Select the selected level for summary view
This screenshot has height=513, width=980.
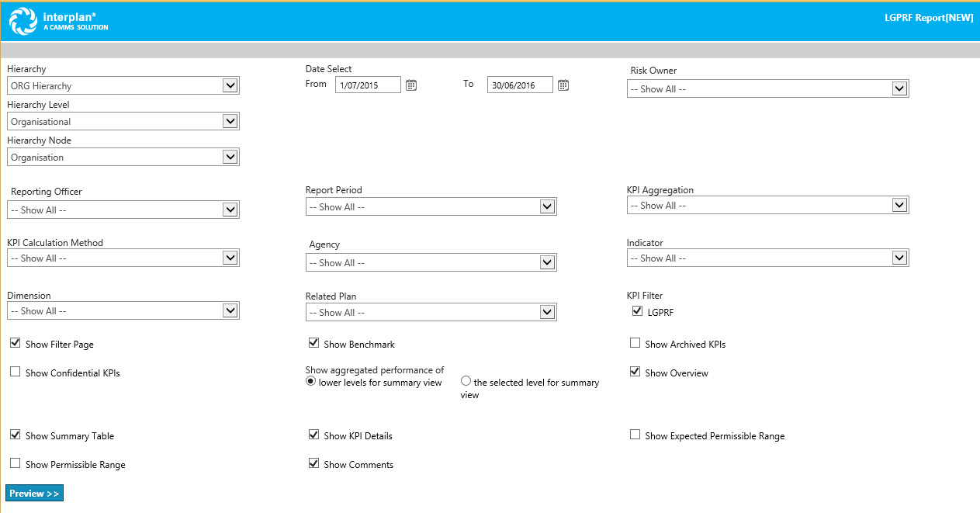(466, 381)
